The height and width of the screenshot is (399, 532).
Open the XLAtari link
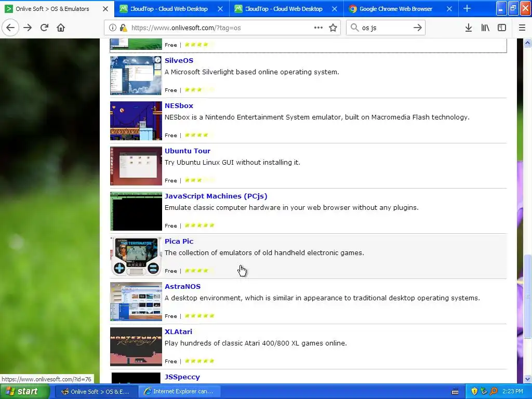pos(178,331)
